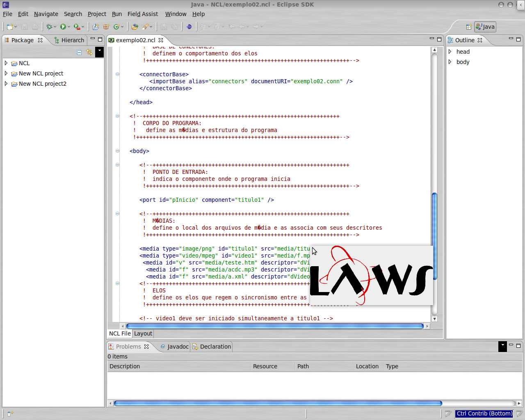Toggle Link with Editor in Package Explorer

pos(89,52)
